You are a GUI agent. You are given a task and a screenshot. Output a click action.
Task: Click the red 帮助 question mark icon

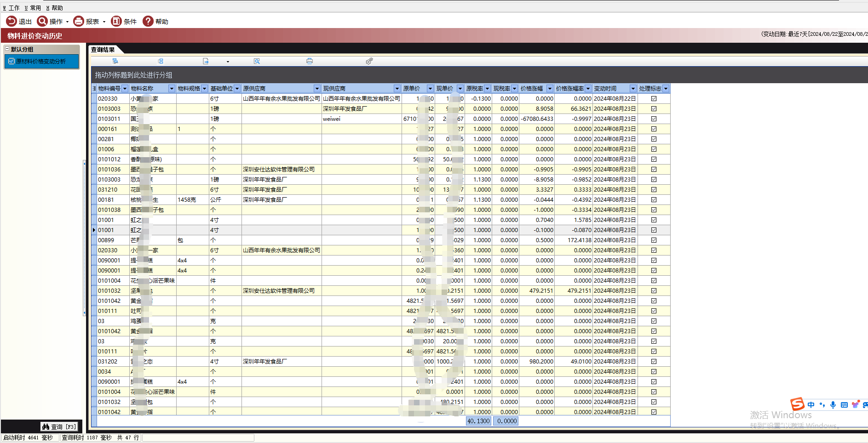[x=148, y=21]
